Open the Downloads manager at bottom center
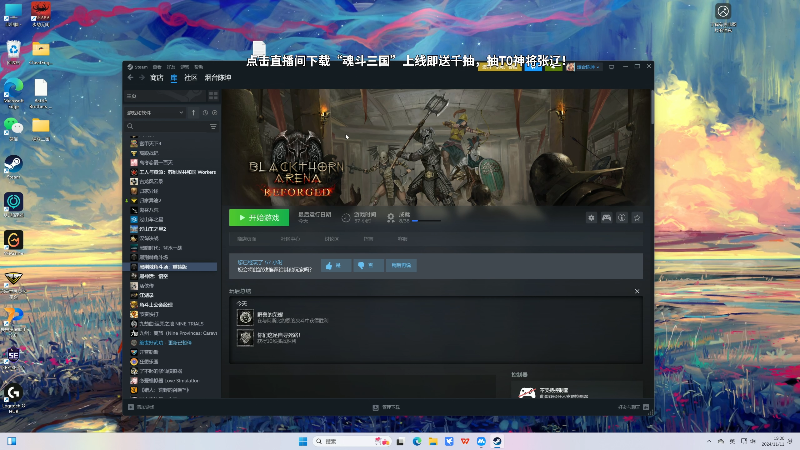This screenshot has height=450, width=800. coord(386,407)
